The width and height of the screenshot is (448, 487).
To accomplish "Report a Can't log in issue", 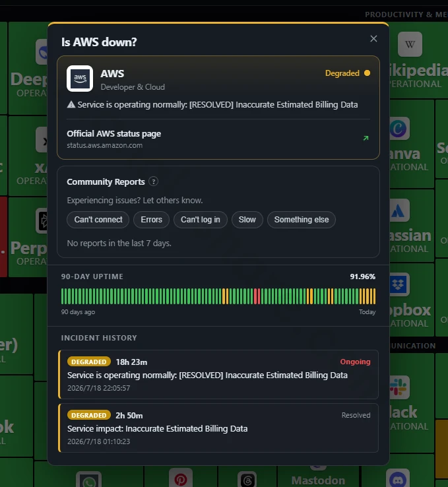I will 201,220.
